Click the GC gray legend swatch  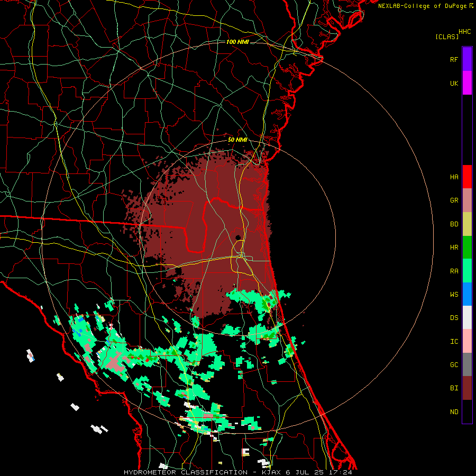click(x=467, y=364)
